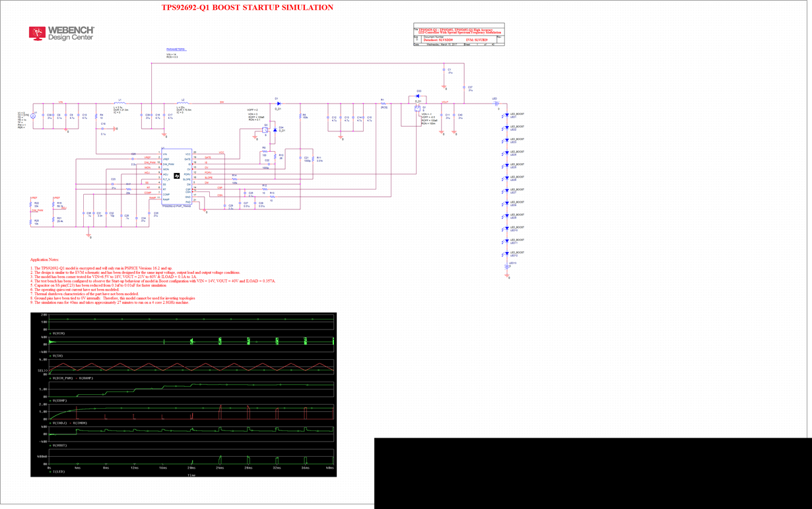Viewport: 812px width, 509px height.
Task: Select the LED12 diode symbol
Action: (x=506, y=254)
